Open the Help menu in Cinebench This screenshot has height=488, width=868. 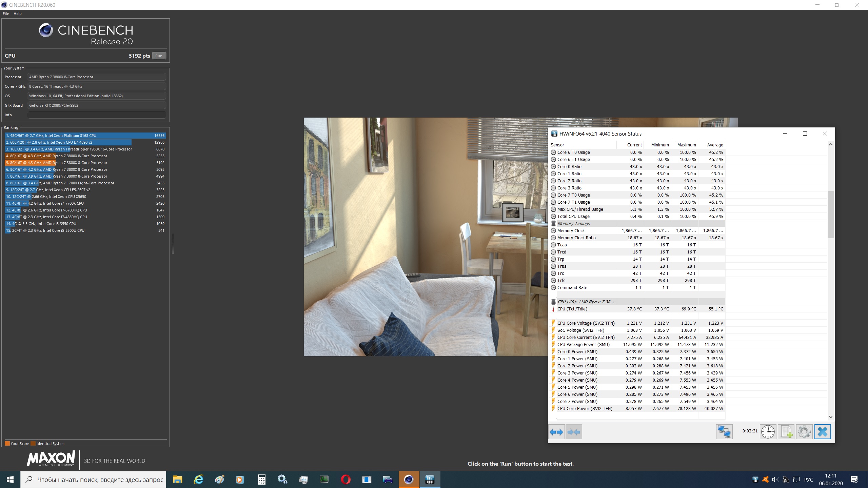click(x=18, y=14)
